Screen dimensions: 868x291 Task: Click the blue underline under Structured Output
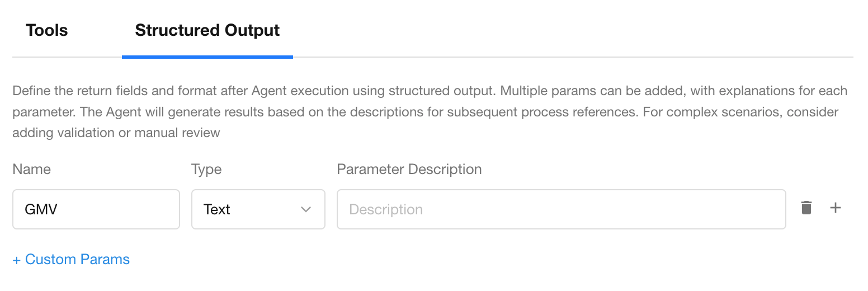pyautogui.click(x=207, y=57)
